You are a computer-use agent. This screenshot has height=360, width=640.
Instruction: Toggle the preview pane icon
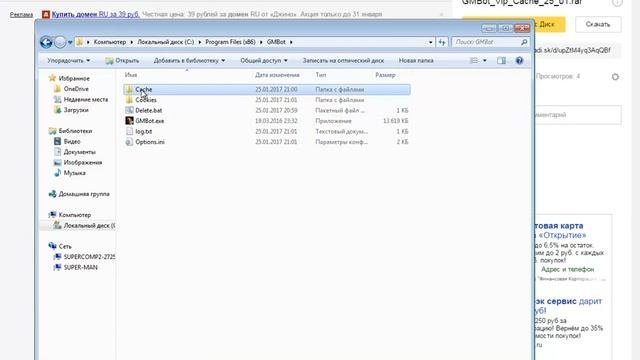pyautogui.click(x=501, y=60)
